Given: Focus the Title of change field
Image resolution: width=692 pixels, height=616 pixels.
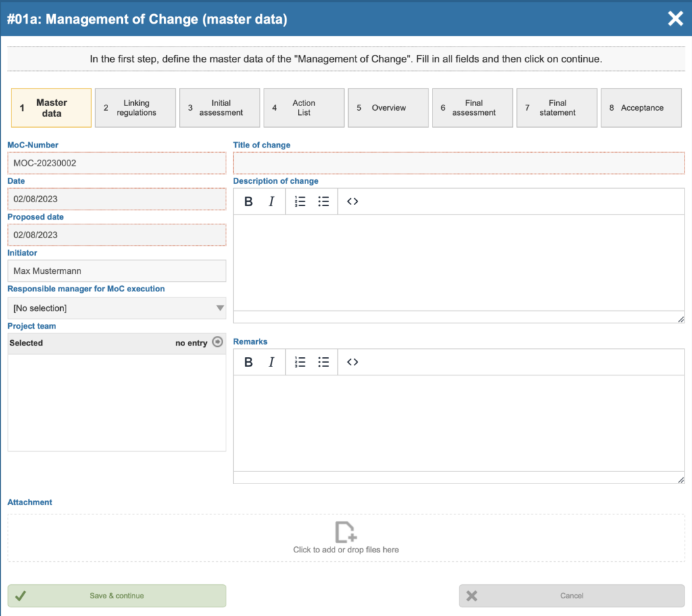Looking at the screenshot, I should point(459,163).
